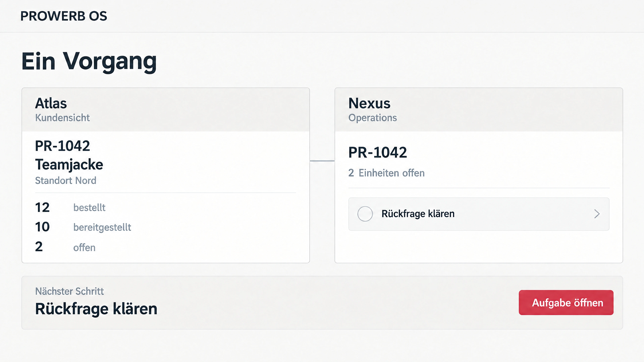Screen dimensions: 644x362
Task: Click the Kundensicht subtitle
Action: point(63,118)
